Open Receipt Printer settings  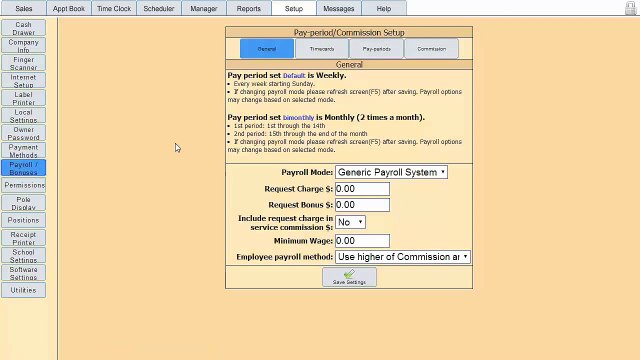(x=23, y=238)
